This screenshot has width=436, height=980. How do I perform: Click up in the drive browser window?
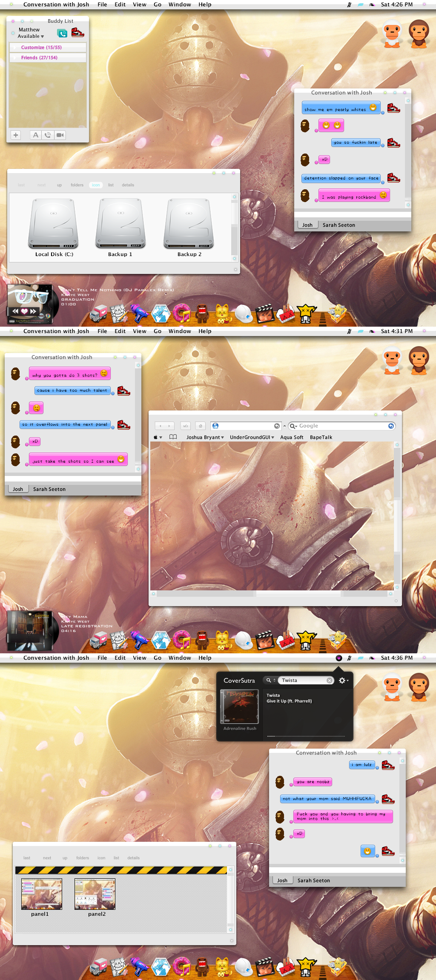(x=60, y=185)
